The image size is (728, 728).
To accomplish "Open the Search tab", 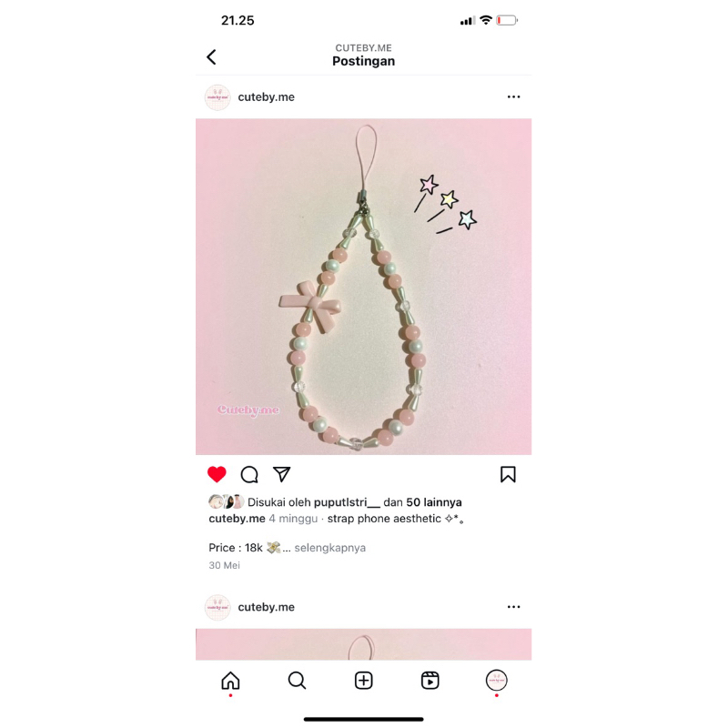I will tap(298, 681).
